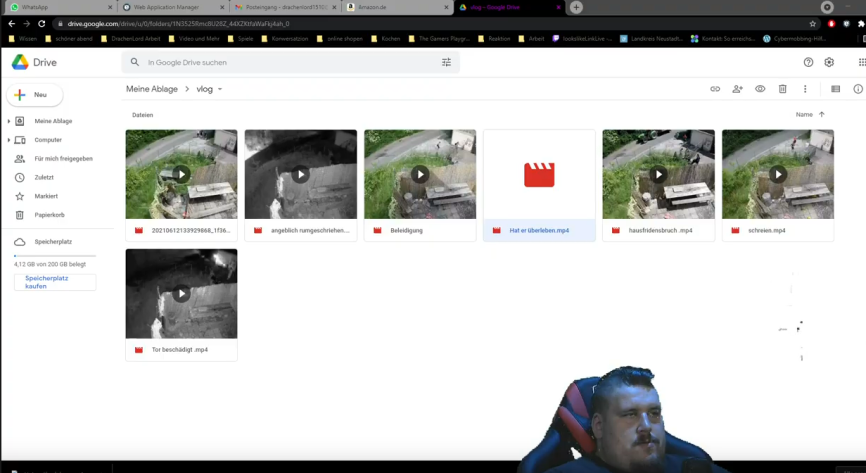Image resolution: width=866 pixels, height=473 pixels.
Task: Select schreien.mp4 video thumbnail
Action: pos(778,174)
